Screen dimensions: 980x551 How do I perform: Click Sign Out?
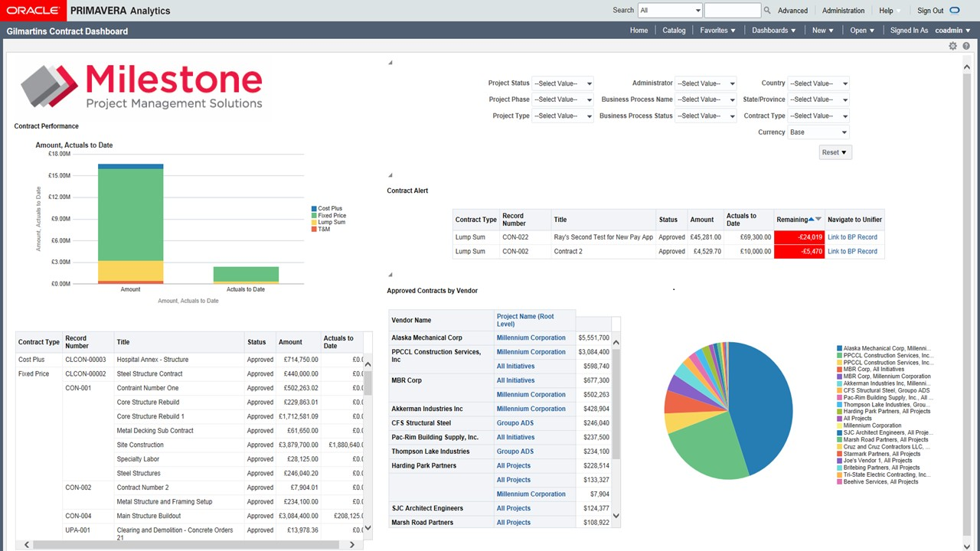tap(930, 11)
